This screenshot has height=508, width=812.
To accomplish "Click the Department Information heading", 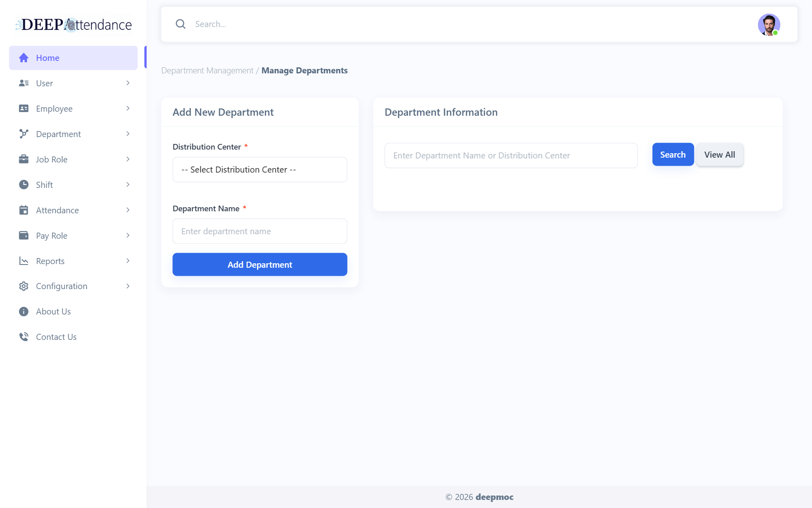I will pyautogui.click(x=441, y=112).
